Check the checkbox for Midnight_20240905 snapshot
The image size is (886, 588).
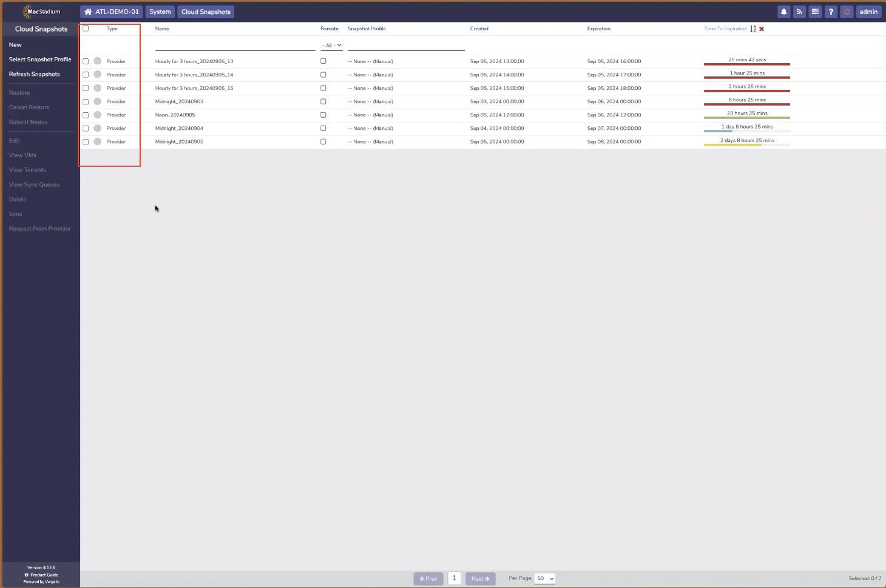pyautogui.click(x=86, y=141)
